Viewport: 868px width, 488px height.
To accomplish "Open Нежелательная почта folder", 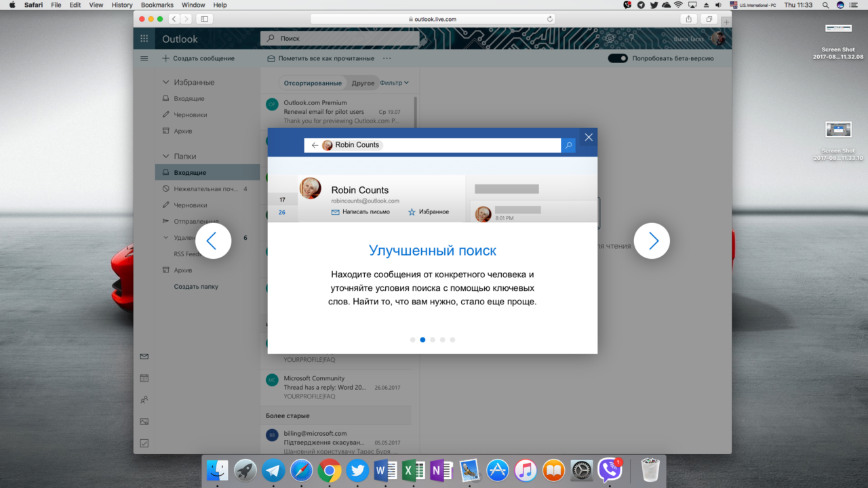I will [207, 188].
